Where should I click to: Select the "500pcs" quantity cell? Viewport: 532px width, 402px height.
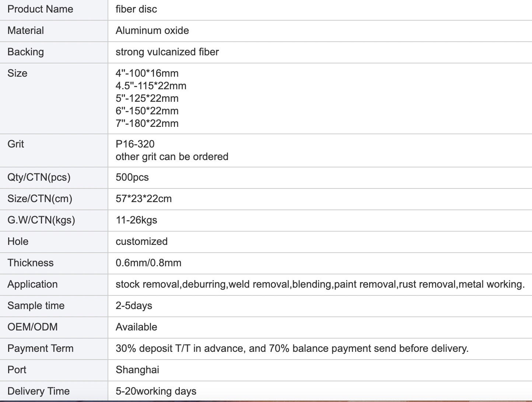(132, 177)
